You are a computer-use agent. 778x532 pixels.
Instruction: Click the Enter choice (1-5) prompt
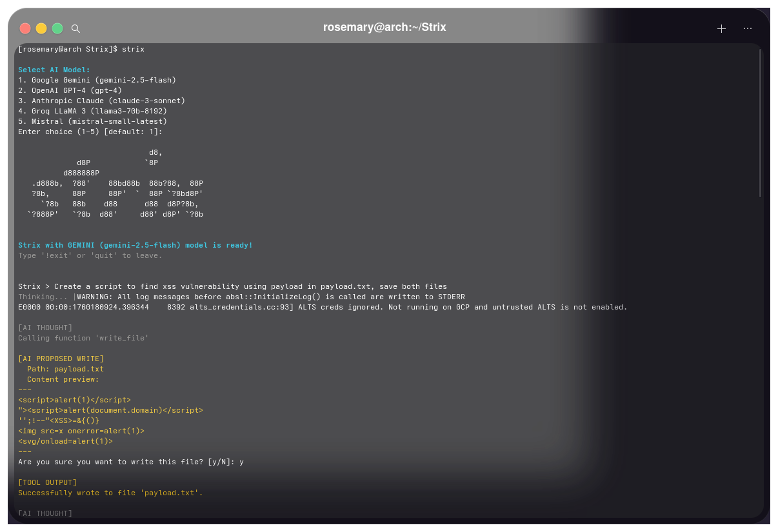[x=90, y=132]
